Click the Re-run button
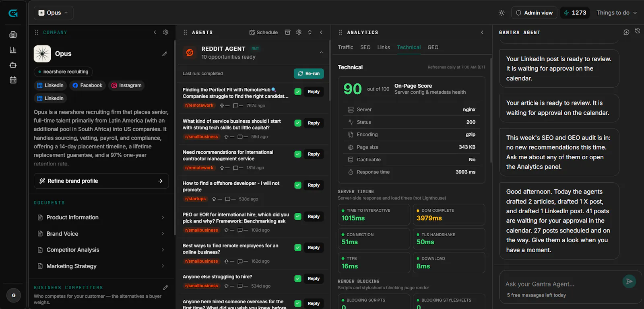Screen dimensions: 644x309 (309, 74)
